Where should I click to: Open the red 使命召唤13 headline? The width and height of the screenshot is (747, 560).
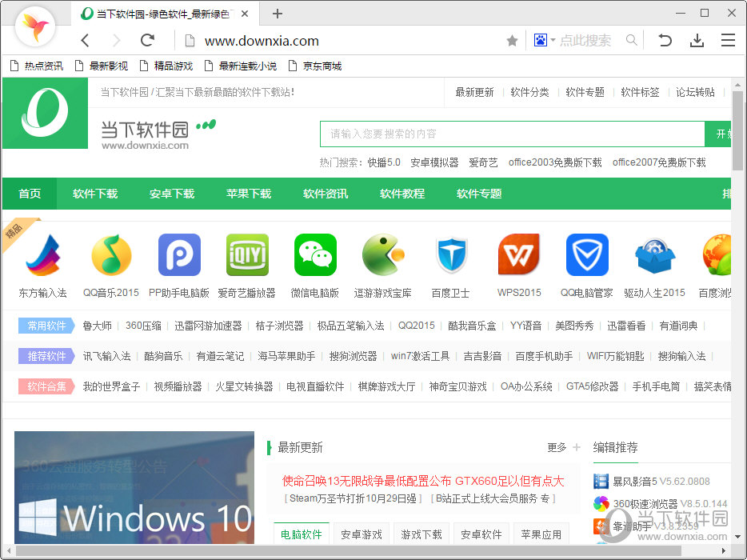(423, 481)
